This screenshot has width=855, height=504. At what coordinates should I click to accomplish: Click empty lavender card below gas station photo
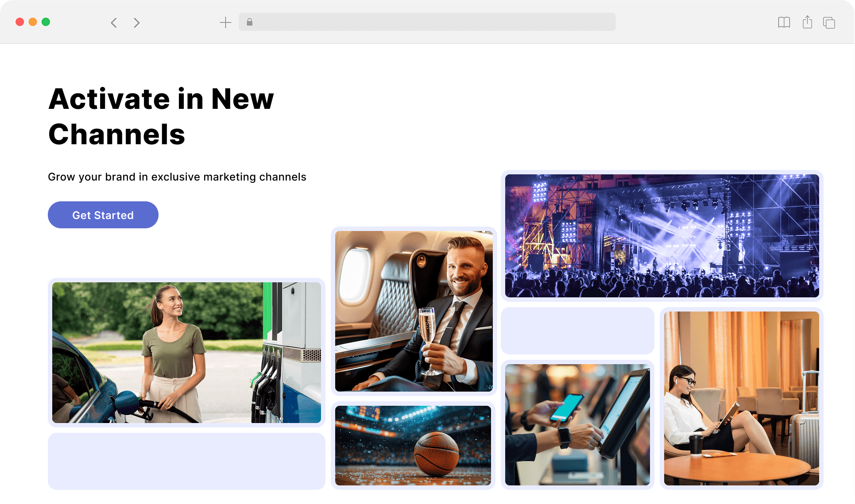(186, 461)
